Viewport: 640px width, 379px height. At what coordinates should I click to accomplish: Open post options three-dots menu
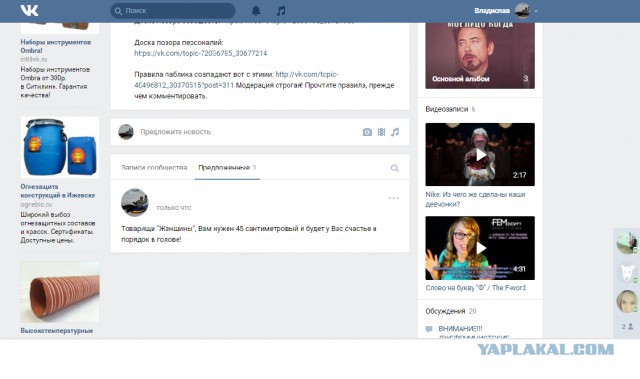click(393, 198)
